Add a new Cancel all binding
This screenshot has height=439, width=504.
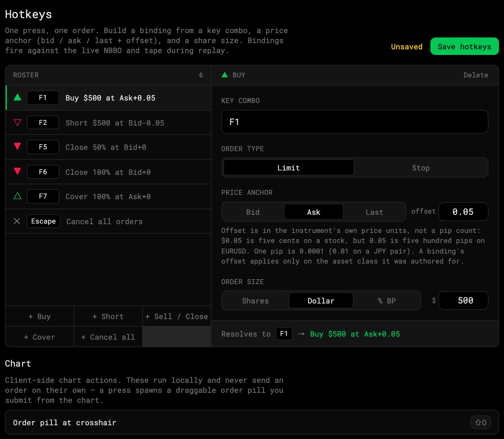(x=108, y=337)
